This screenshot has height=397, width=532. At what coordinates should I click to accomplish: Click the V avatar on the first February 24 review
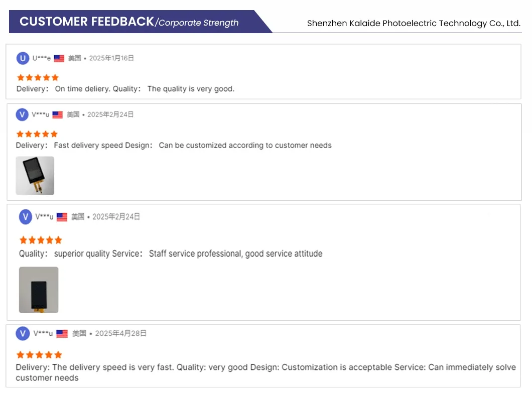tap(22, 115)
